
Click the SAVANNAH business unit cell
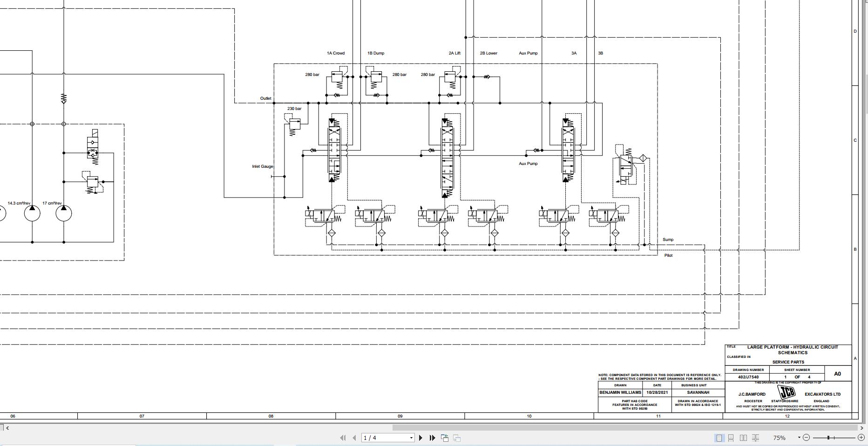(x=698, y=392)
